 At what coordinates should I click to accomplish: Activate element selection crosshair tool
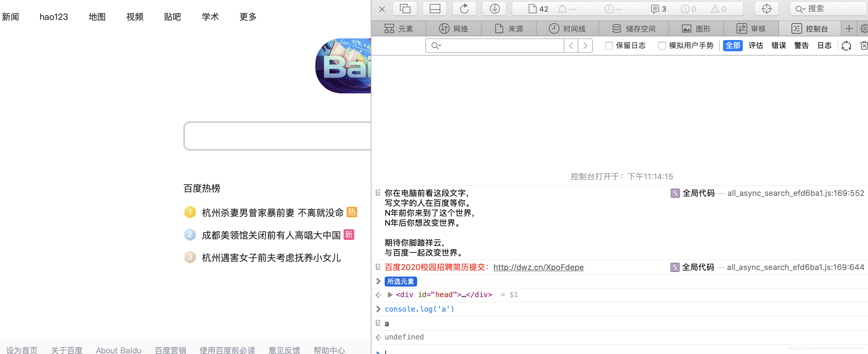click(x=766, y=9)
